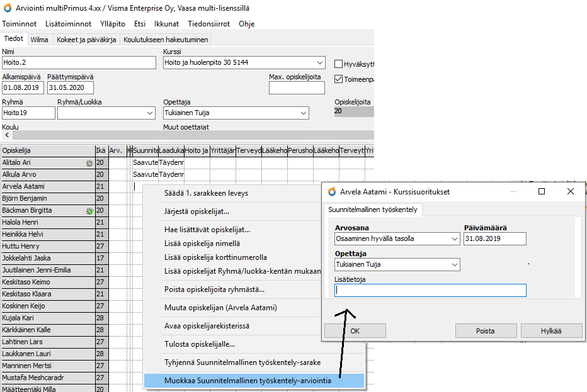Image resolution: width=587 pixels, height=392 pixels.
Task: Click into the Lisätietoja text field
Action: point(430,290)
